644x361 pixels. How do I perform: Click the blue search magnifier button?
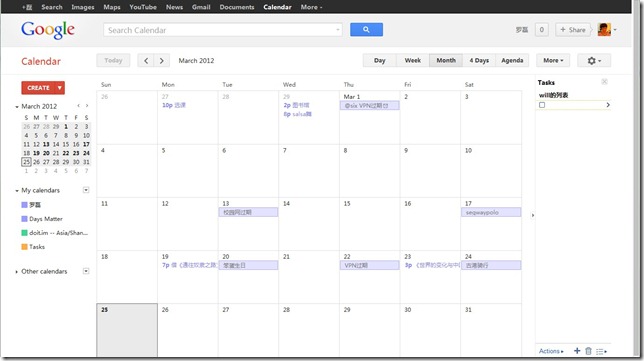point(366,30)
